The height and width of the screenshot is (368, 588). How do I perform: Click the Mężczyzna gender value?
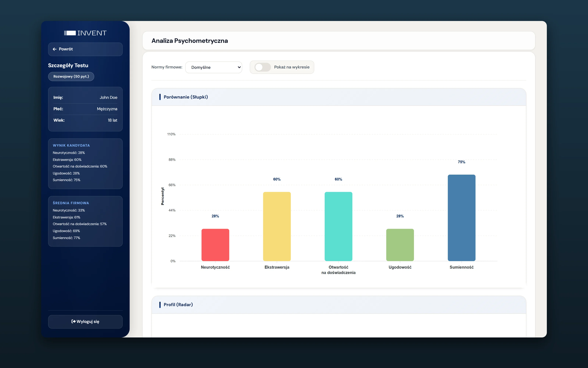pyautogui.click(x=107, y=109)
